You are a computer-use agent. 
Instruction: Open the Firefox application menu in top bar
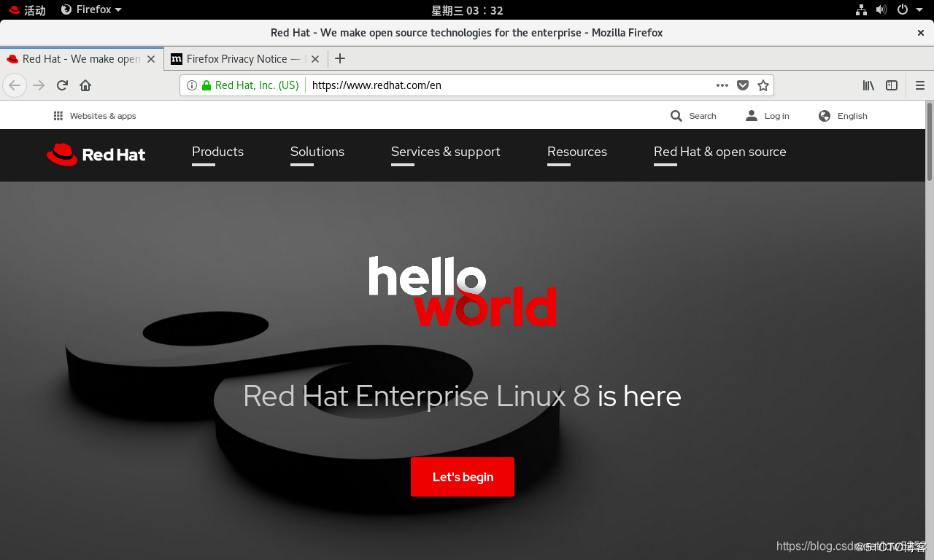coord(91,9)
